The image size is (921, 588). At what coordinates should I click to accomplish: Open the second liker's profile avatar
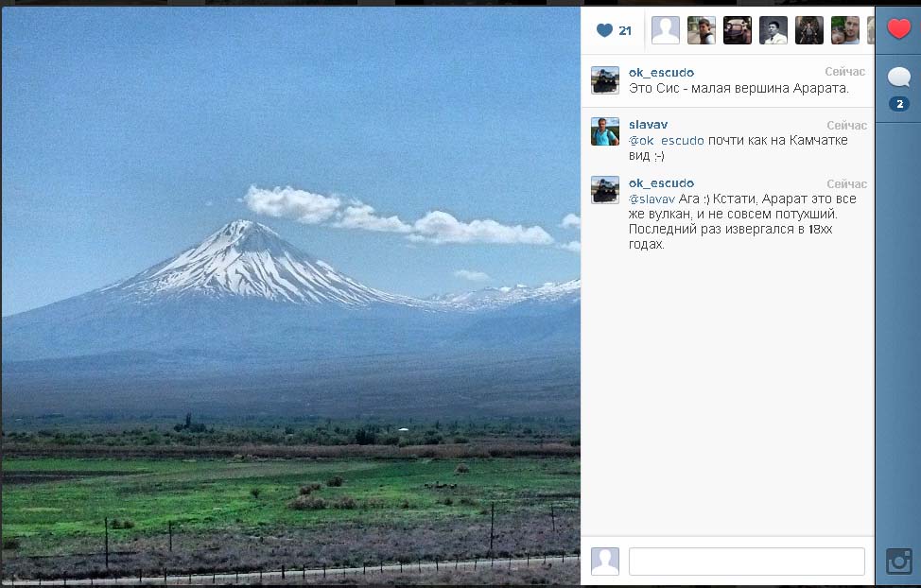pyautogui.click(x=702, y=30)
